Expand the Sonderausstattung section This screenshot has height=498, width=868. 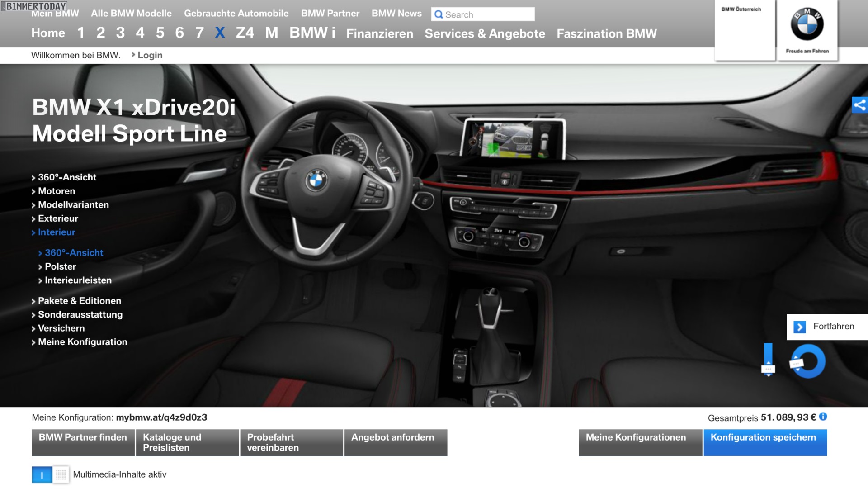[80, 315]
